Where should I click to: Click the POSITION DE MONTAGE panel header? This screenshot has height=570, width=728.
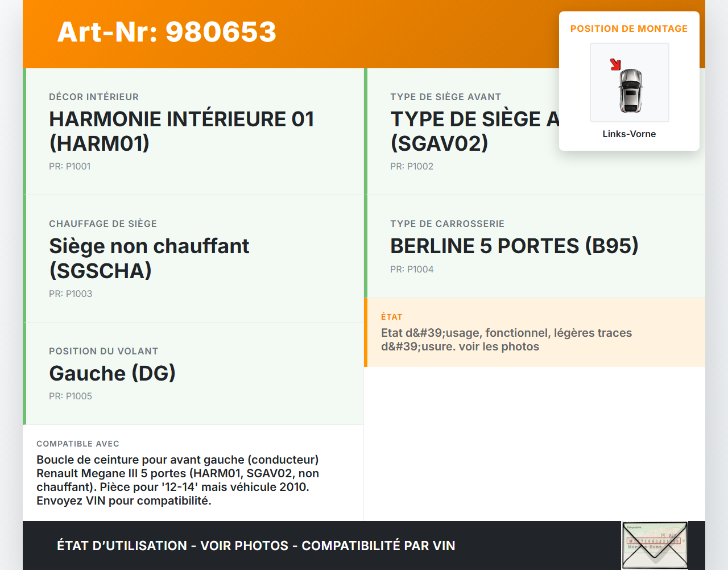pyautogui.click(x=629, y=28)
